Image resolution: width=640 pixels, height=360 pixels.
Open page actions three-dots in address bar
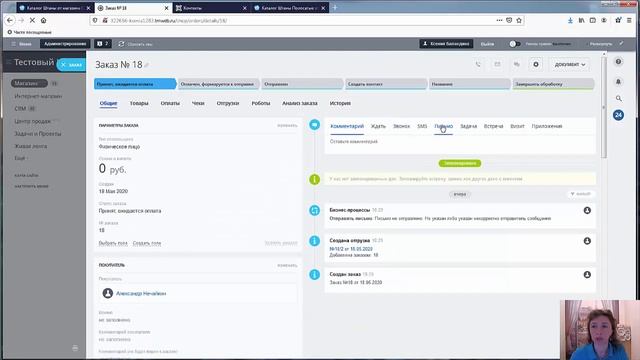(x=499, y=20)
